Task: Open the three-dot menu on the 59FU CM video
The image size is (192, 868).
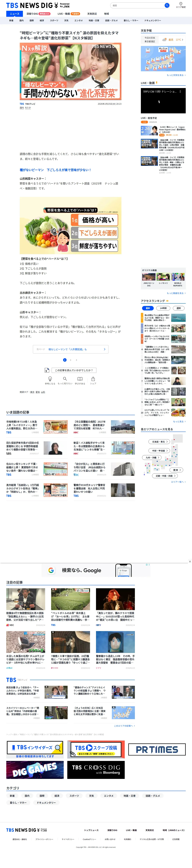Action: click(x=180, y=91)
